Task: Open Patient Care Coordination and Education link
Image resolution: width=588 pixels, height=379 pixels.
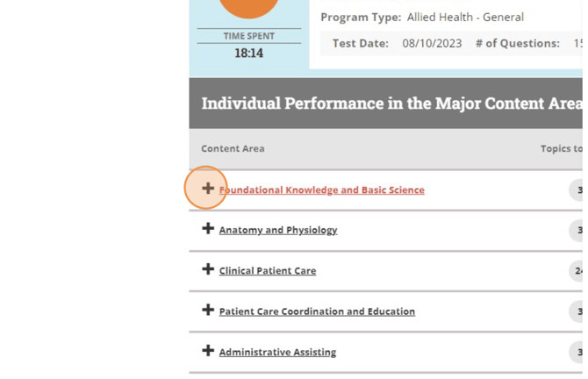Action: tap(317, 311)
